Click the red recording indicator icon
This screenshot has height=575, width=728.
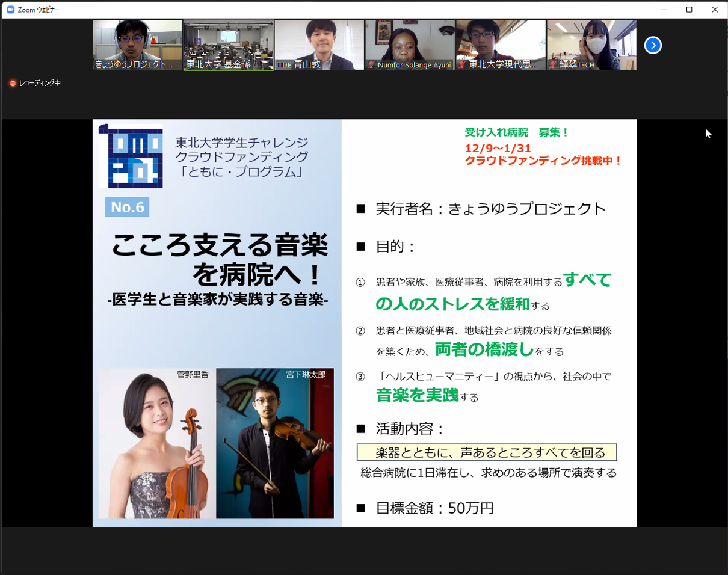pos(13,83)
